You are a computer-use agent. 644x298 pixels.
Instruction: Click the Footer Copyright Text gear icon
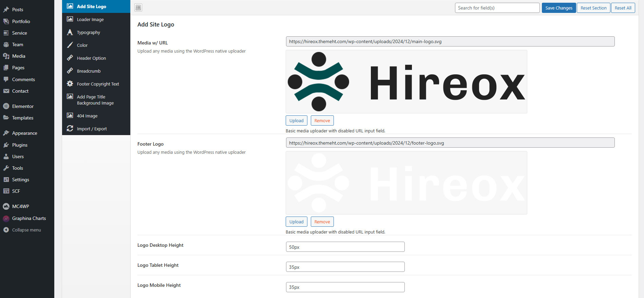pos(70,83)
